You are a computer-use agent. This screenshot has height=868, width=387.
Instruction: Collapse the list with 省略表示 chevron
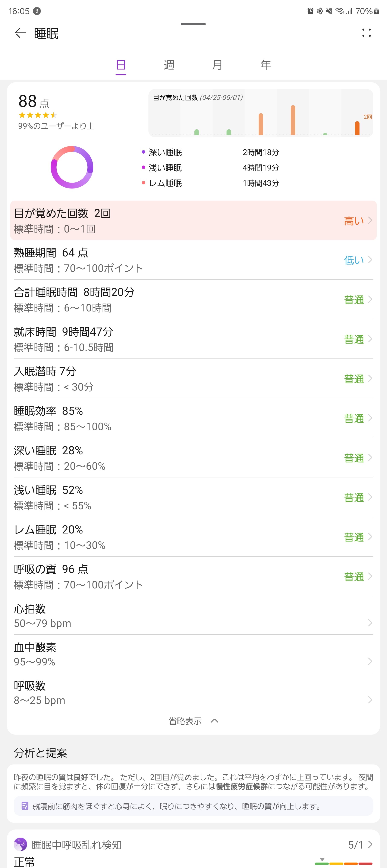(214, 721)
